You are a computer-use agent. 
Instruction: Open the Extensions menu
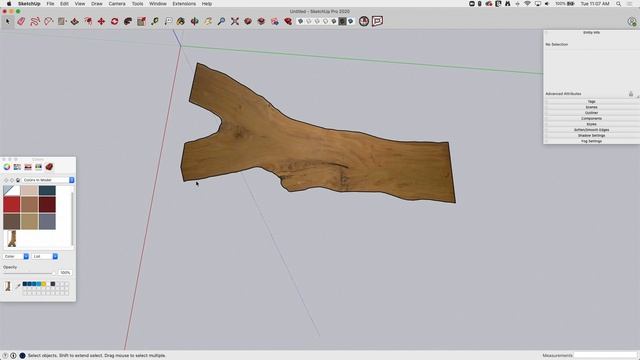[184, 4]
